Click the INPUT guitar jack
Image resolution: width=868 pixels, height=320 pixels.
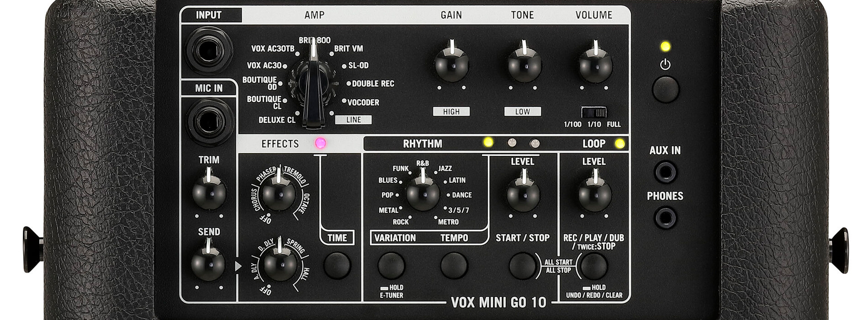209,50
